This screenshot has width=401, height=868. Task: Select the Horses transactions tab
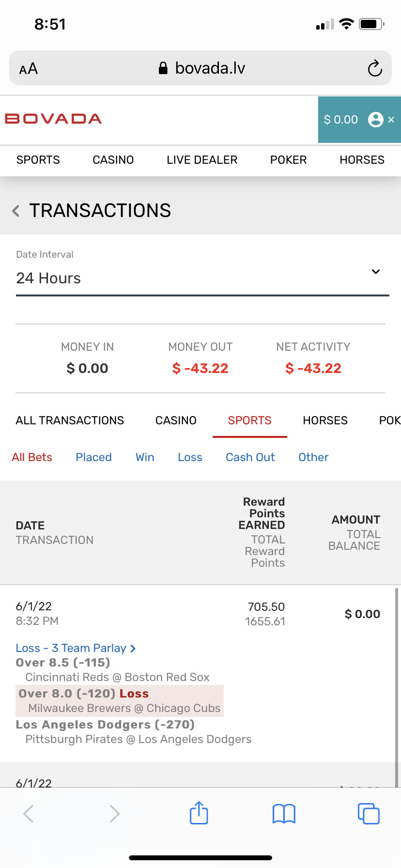[325, 420]
